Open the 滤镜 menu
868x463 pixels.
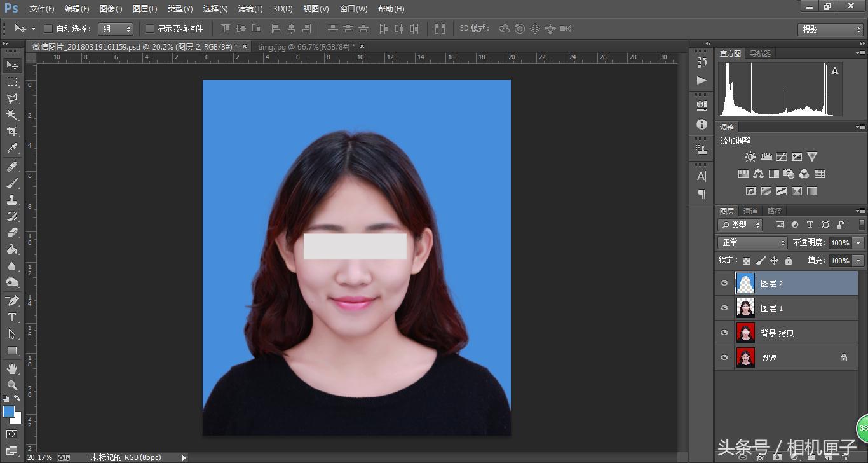(250, 9)
